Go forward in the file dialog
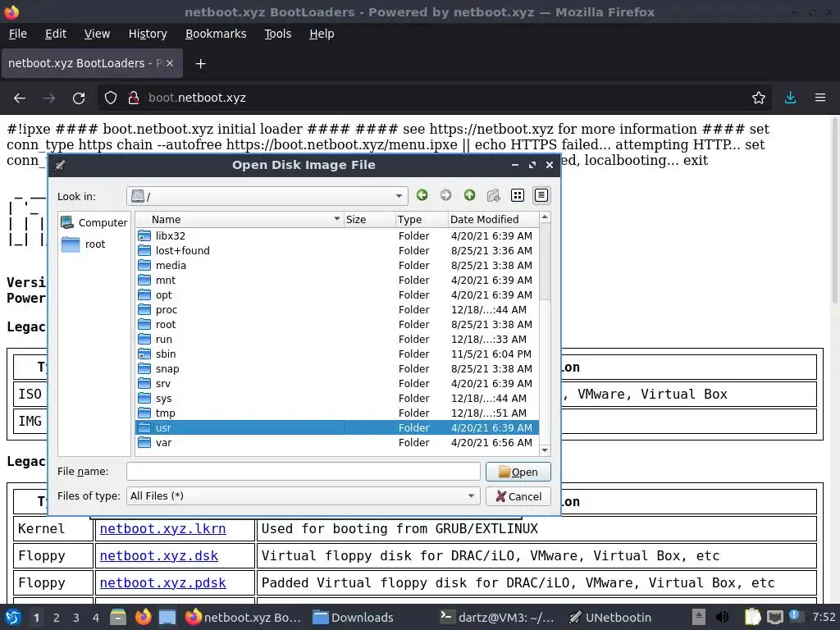Viewport: 840px width, 630px height. point(445,195)
